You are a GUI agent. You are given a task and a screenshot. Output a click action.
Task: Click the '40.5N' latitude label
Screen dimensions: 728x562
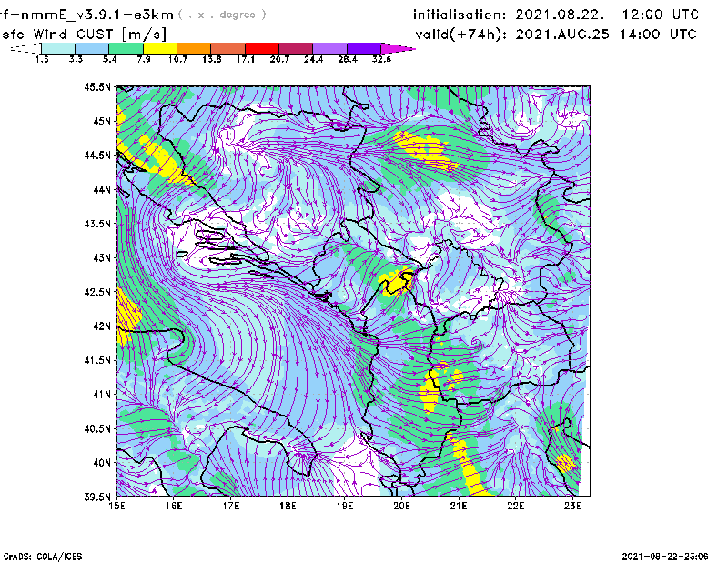[x=97, y=429]
